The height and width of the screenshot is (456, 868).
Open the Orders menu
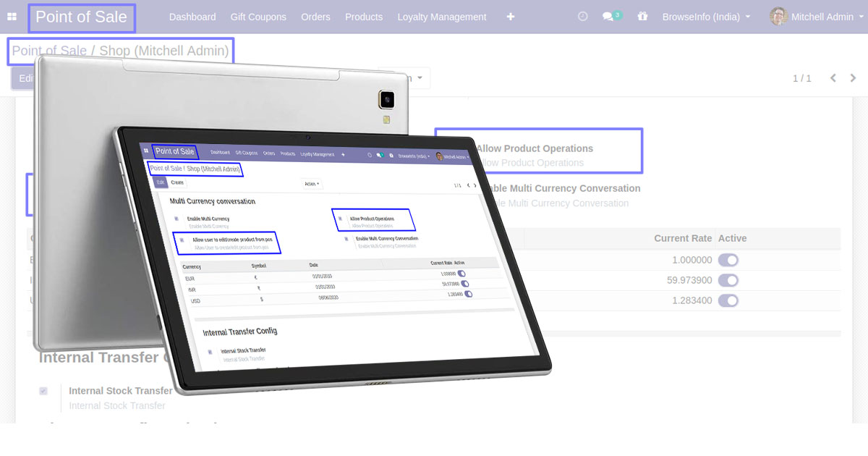pos(315,17)
